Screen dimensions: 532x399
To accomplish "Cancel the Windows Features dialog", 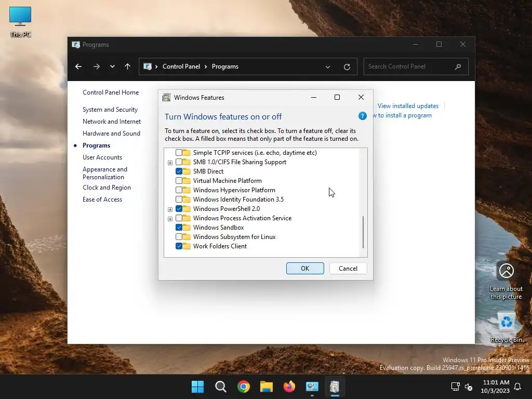I will tap(348, 269).
